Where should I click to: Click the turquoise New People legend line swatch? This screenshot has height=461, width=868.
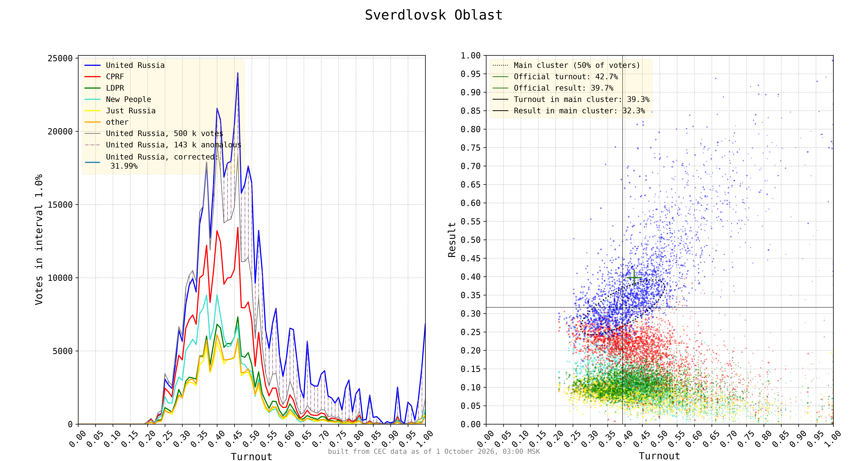[93, 99]
